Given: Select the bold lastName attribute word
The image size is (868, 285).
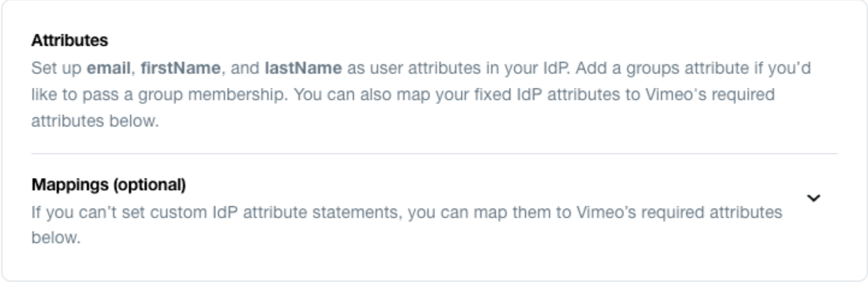Looking at the screenshot, I should click(x=303, y=68).
